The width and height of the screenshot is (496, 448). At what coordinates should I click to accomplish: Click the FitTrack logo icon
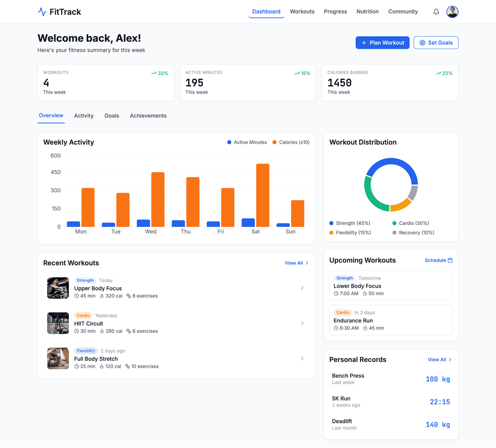[x=42, y=11]
